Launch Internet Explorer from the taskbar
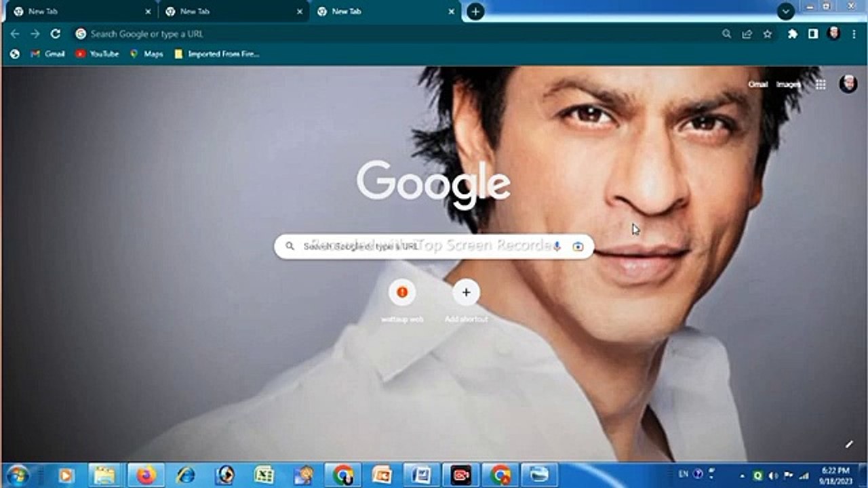This screenshot has height=488, width=868. [184, 475]
